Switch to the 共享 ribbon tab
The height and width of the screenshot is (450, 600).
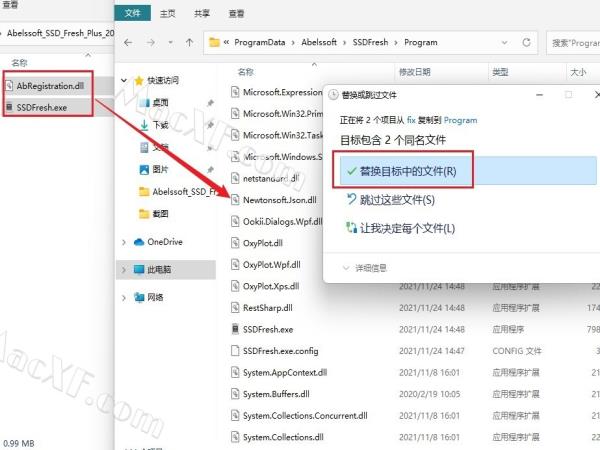coord(202,14)
